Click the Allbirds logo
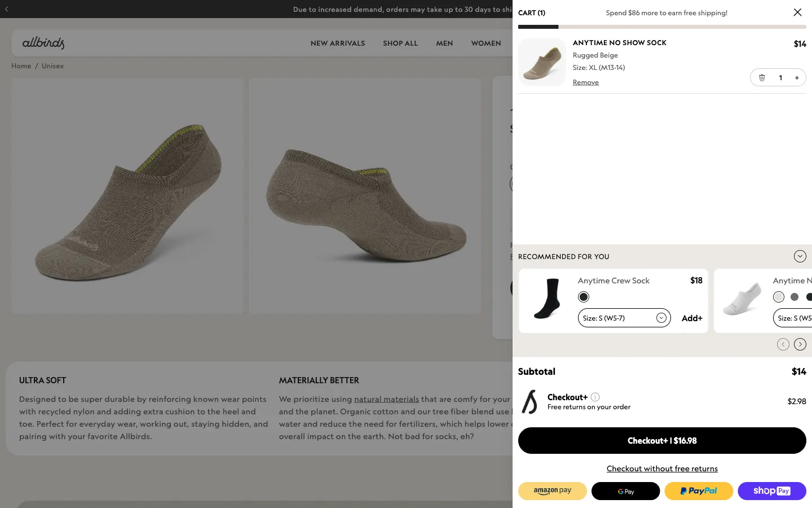 (x=43, y=43)
